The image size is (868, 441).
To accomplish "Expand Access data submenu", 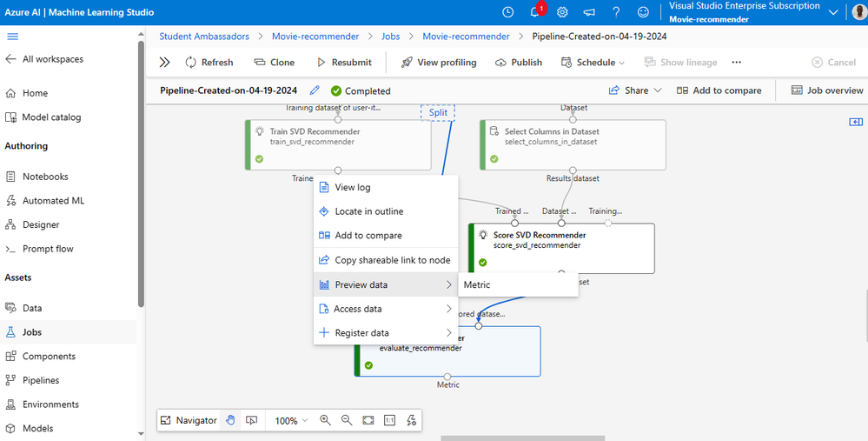I will [x=386, y=309].
